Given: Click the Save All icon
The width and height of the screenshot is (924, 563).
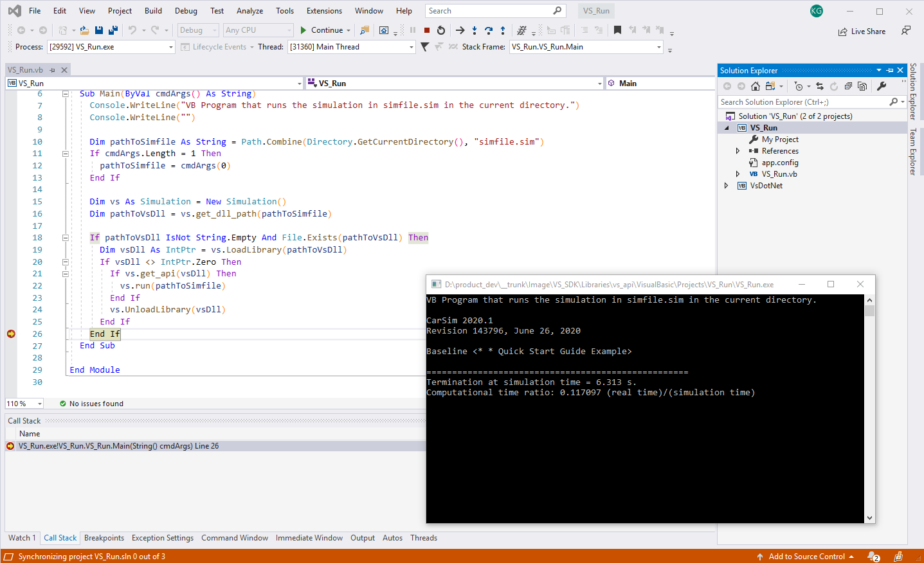Looking at the screenshot, I should point(113,30).
